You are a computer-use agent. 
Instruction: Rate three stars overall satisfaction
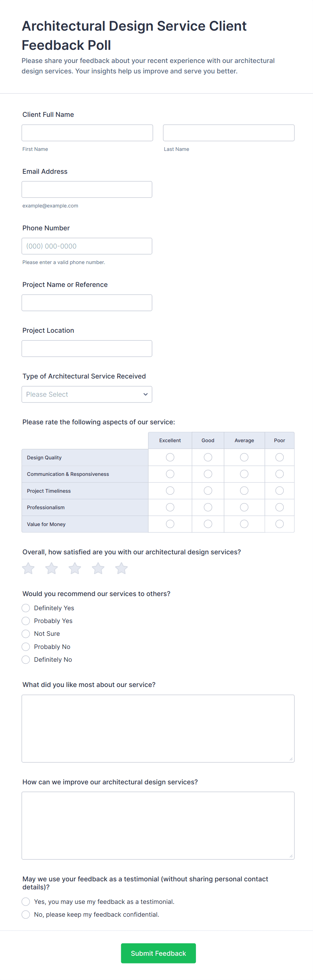[x=75, y=568]
